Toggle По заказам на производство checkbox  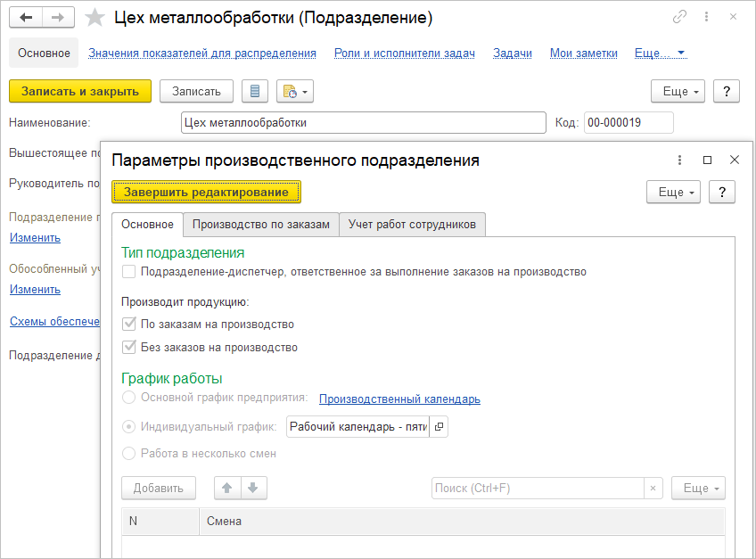pyautogui.click(x=128, y=325)
